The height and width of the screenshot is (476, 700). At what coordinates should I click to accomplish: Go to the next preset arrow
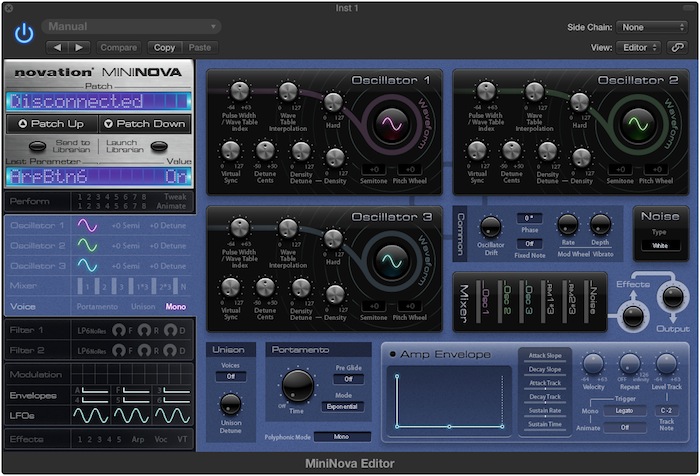pyautogui.click(x=80, y=47)
